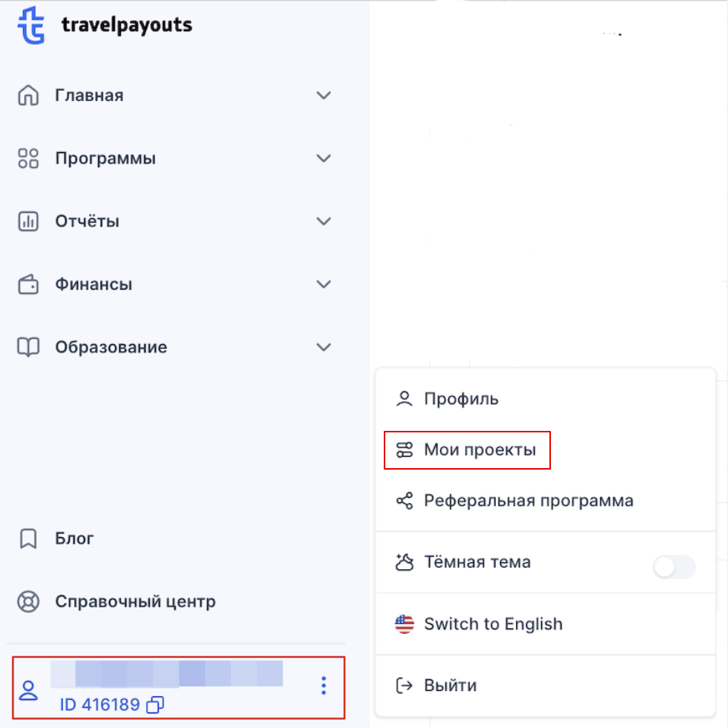Expand the Программы section chevron
Viewport: 728px width, 728px height.
324,158
